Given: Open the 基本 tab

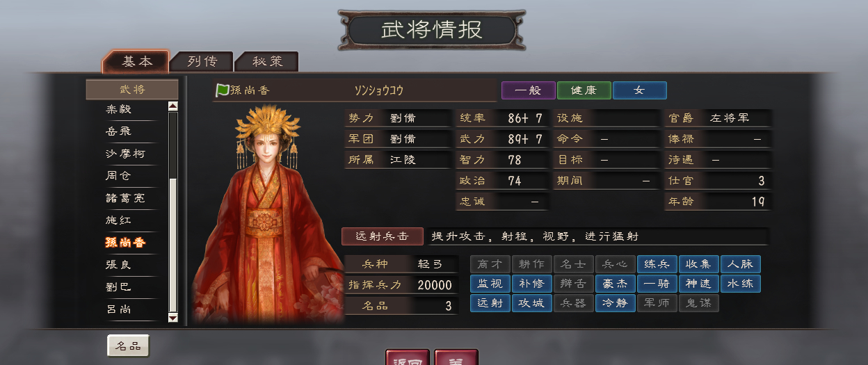Looking at the screenshot, I should click(x=136, y=61).
